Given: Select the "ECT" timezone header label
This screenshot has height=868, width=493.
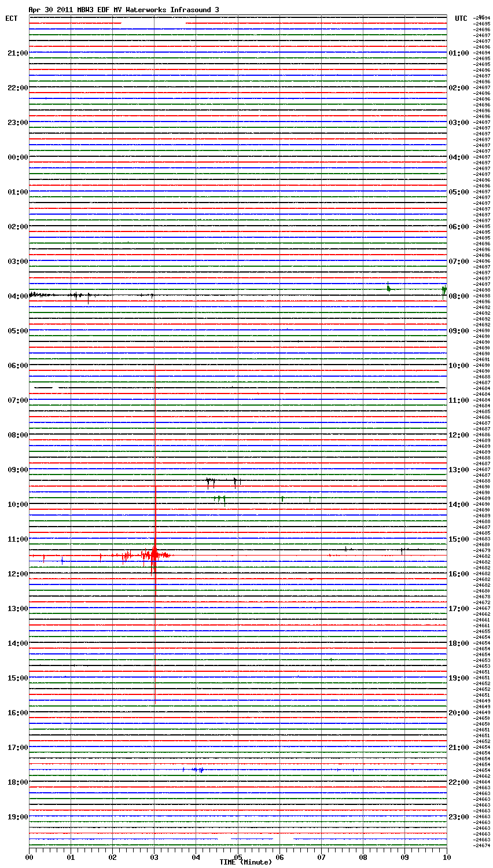Looking at the screenshot, I should click(12, 19).
